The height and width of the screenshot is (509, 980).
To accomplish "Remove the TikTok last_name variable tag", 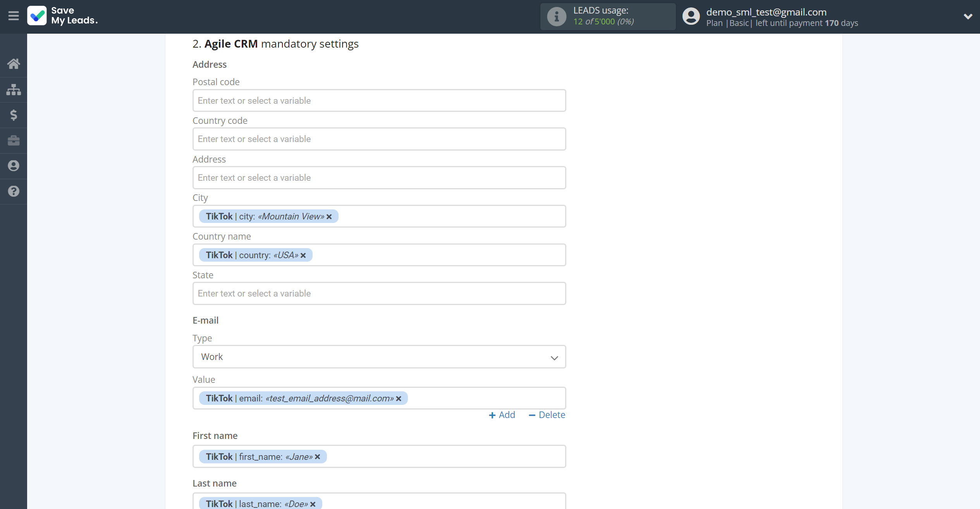I will pyautogui.click(x=313, y=504).
